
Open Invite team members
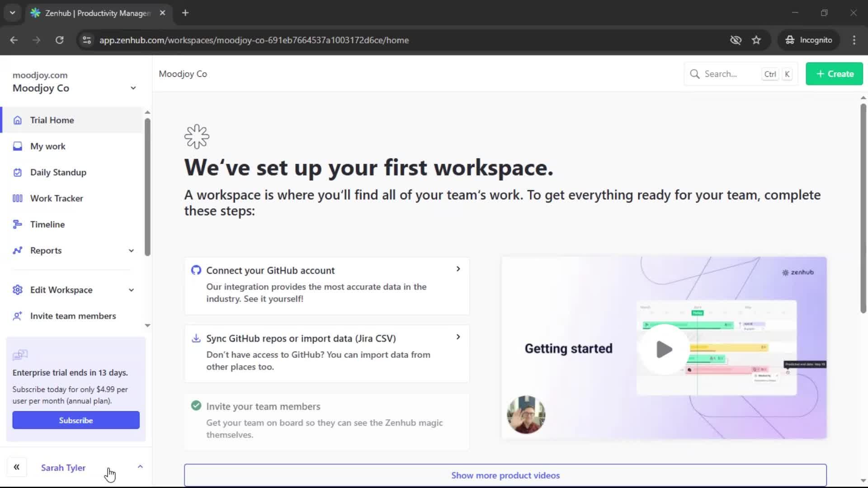coord(73,316)
